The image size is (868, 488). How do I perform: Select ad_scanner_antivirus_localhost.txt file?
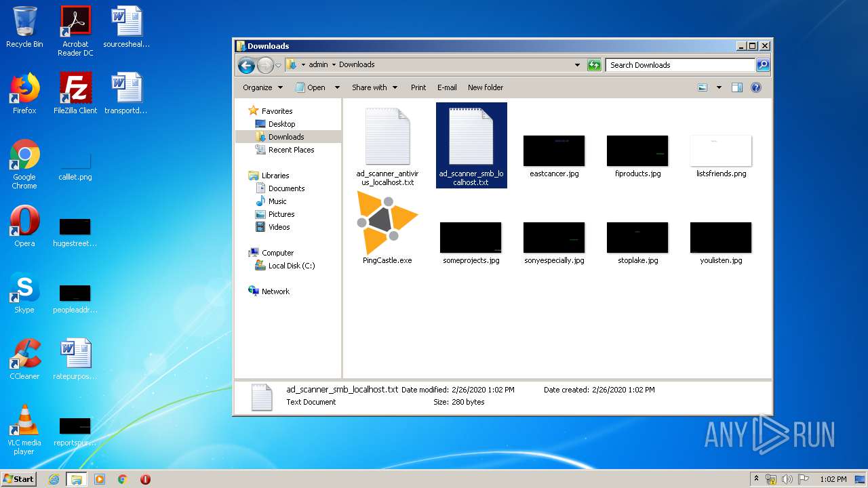[387, 146]
